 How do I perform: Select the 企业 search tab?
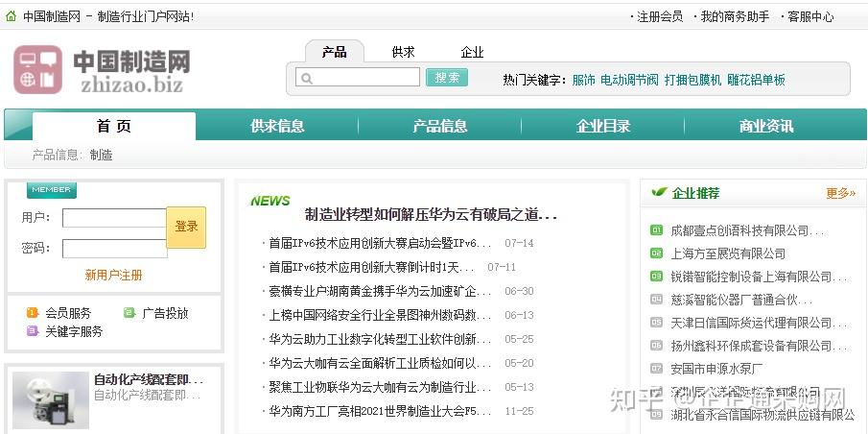472,52
